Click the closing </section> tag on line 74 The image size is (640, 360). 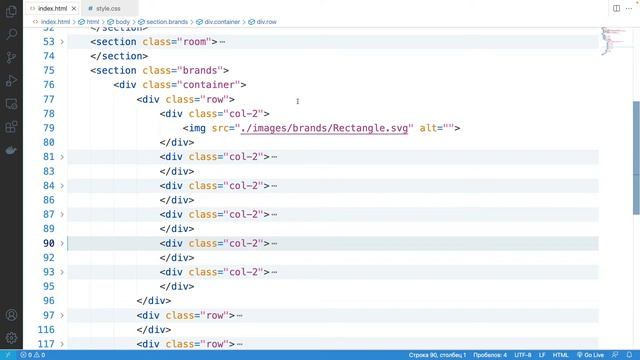[x=119, y=56]
